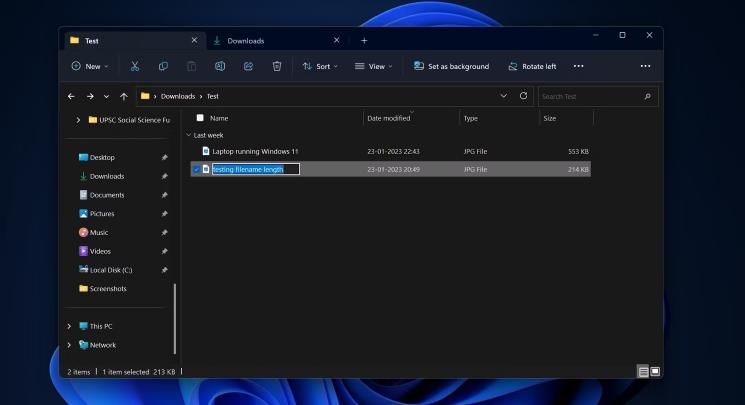The image size is (745, 405).
Task: Open Documents in quick access
Action: [107, 195]
